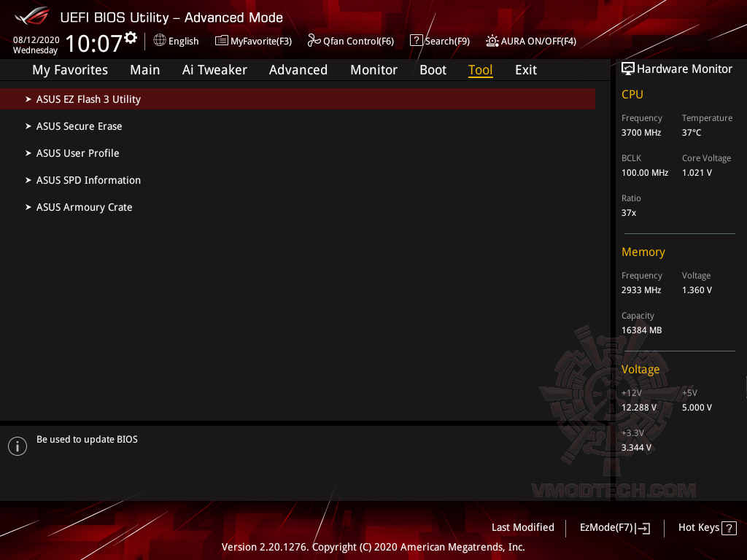This screenshot has height=560, width=747.
Task: Click the Hardware Monitor title
Action: pyautogui.click(x=684, y=69)
